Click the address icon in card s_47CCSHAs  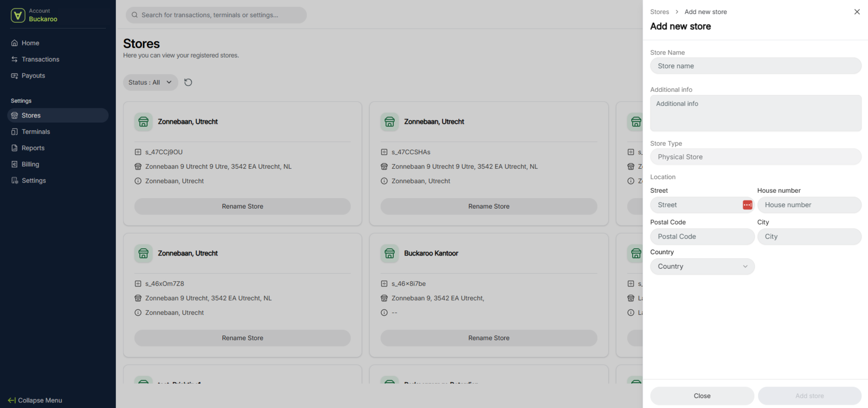pyautogui.click(x=384, y=166)
